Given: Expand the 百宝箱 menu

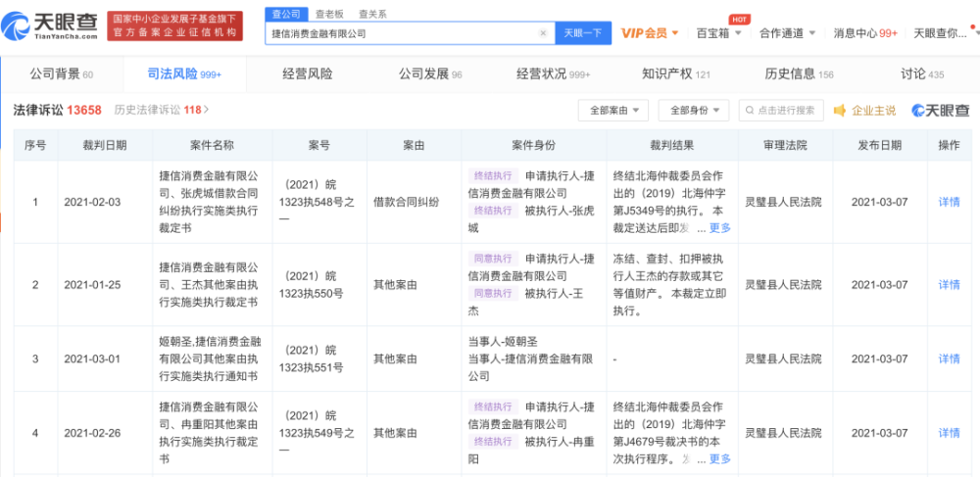Looking at the screenshot, I should pyautogui.click(x=718, y=33).
